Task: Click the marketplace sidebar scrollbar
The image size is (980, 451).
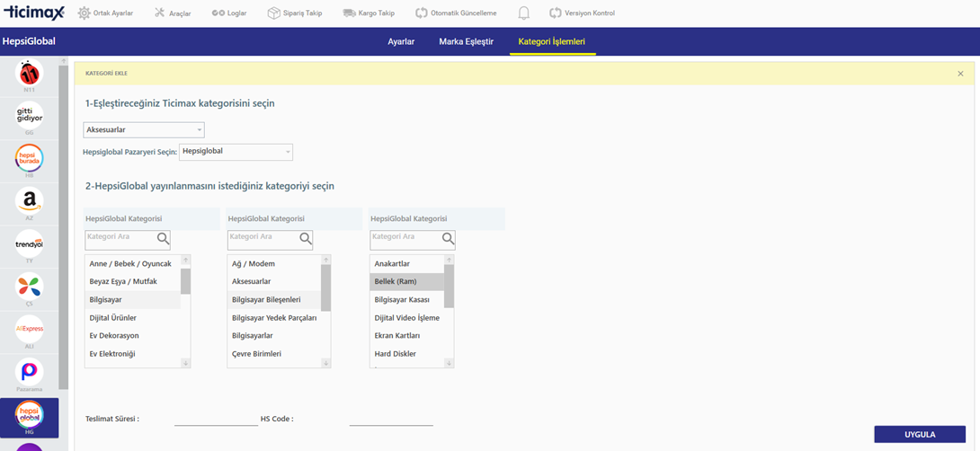Action: [63, 225]
